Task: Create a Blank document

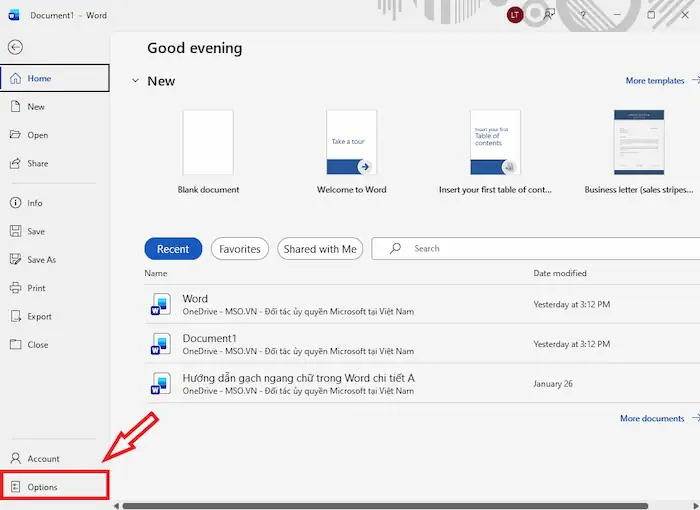Action: pyautogui.click(x=208, y=143)
